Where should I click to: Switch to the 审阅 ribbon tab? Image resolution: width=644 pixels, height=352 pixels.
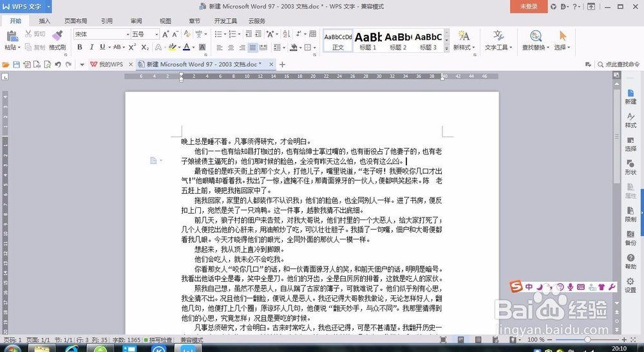coord(137,21)
